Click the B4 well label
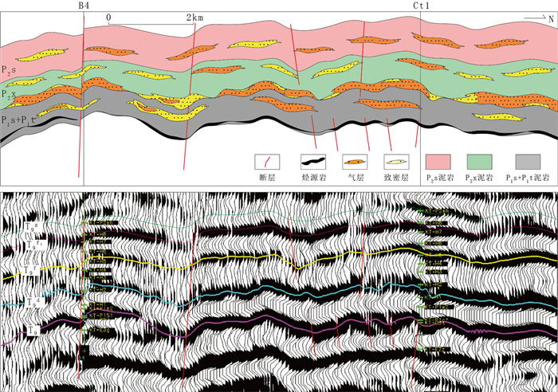This screenshot has height=392, width=558. (84, 6)
